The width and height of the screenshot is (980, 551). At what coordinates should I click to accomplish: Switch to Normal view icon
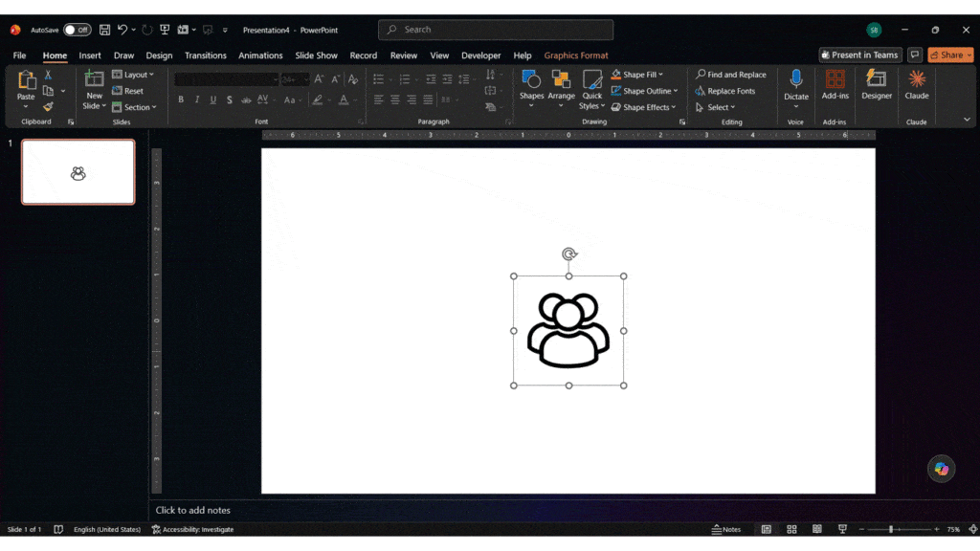tap(767, 529)
